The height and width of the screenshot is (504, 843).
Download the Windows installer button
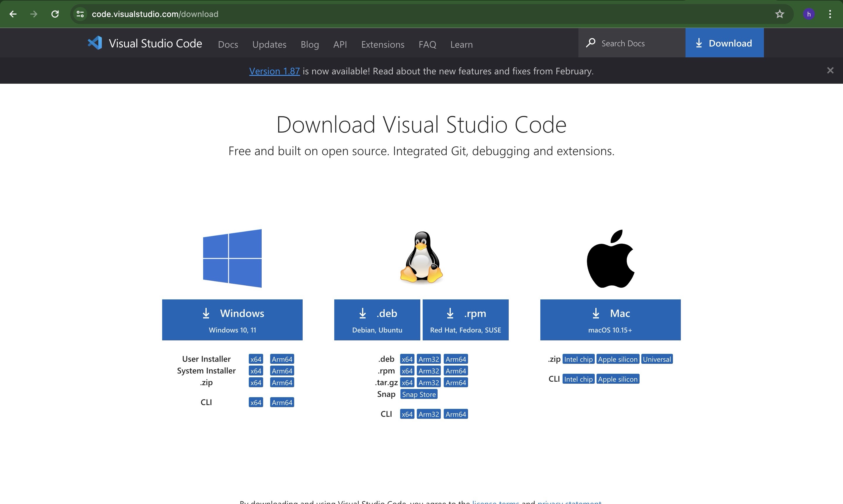click(x=232, y=320)
